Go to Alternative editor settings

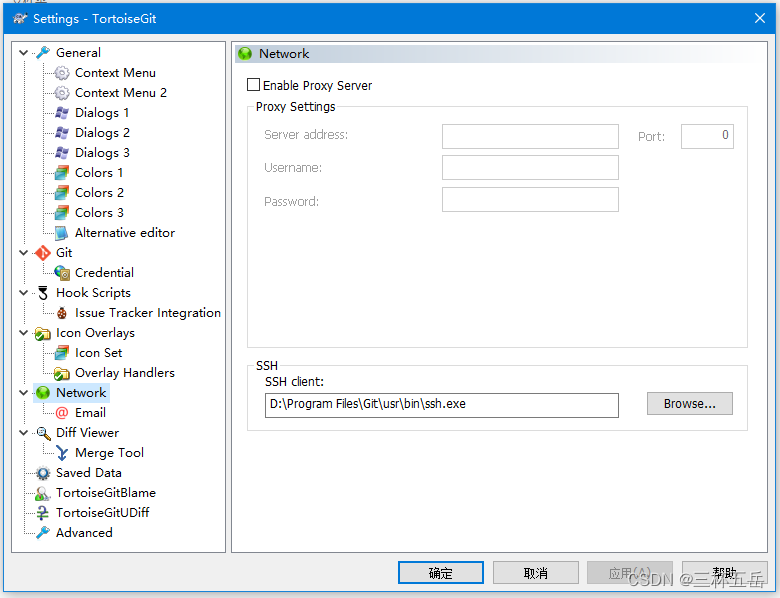(125, 233)
